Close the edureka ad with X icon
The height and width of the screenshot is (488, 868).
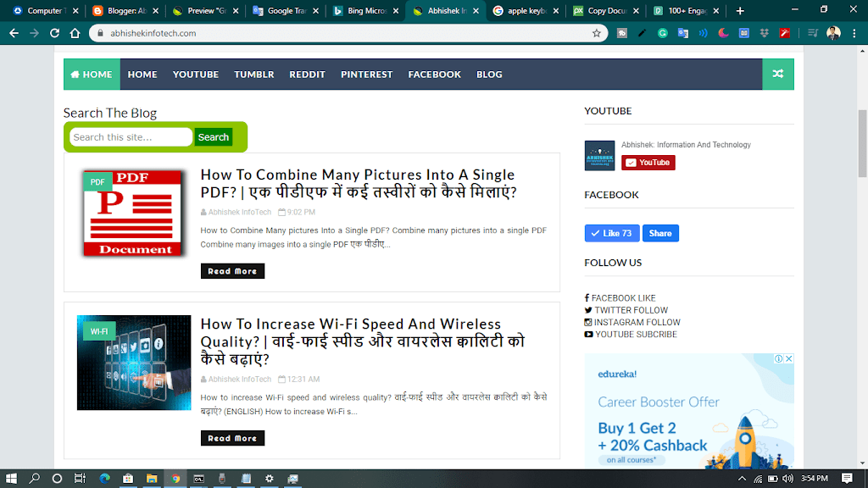click(x=788, y=358)
